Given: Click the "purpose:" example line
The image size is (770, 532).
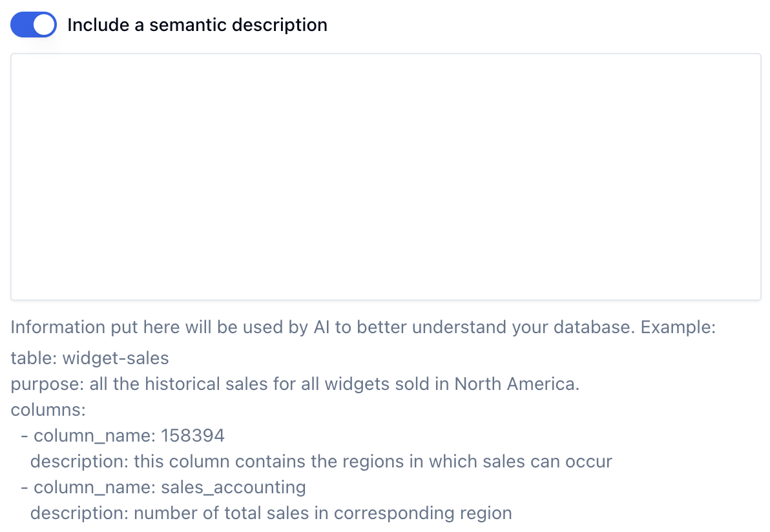Looking at the screenshot, I should point(295,384).
